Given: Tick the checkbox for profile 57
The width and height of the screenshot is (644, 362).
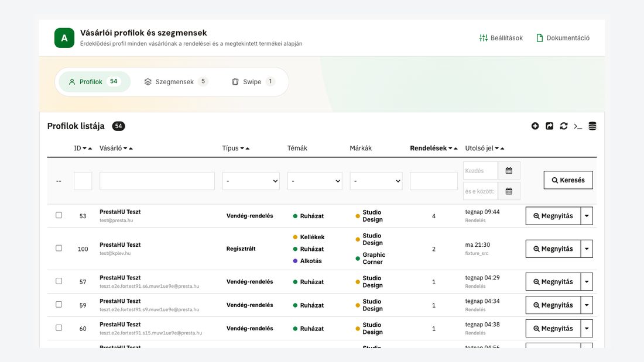Looking at the screenshot, I should (x=59, y=281).
